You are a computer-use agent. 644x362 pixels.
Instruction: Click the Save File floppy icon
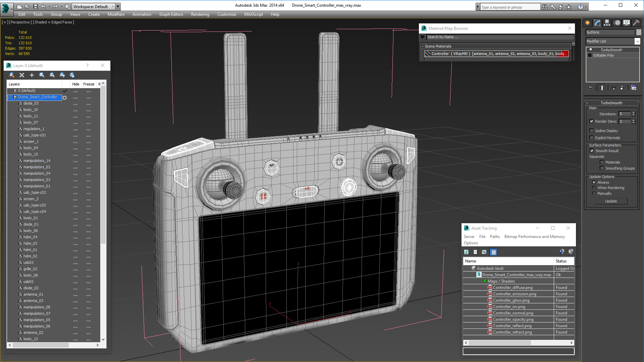pos(35,6)
